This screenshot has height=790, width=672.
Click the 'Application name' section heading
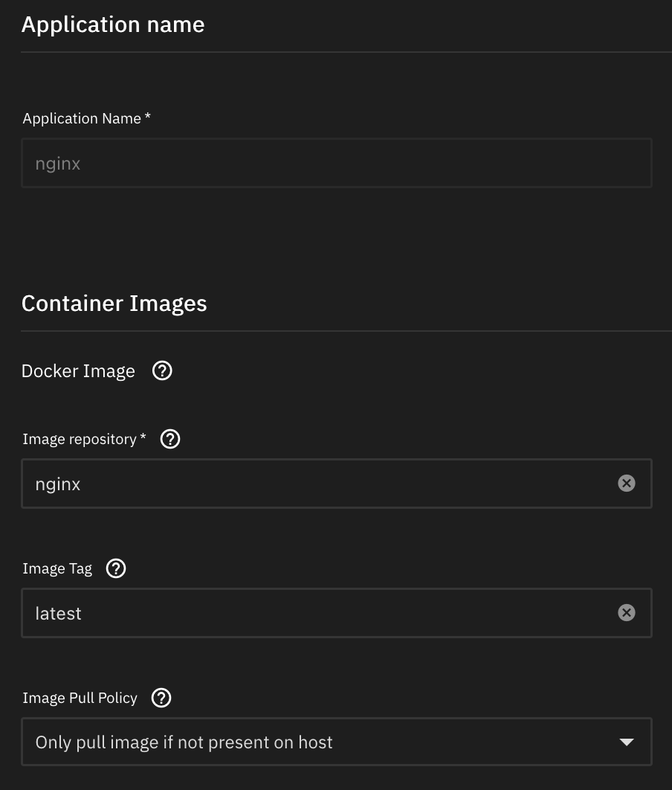click(x=113, y=25)
